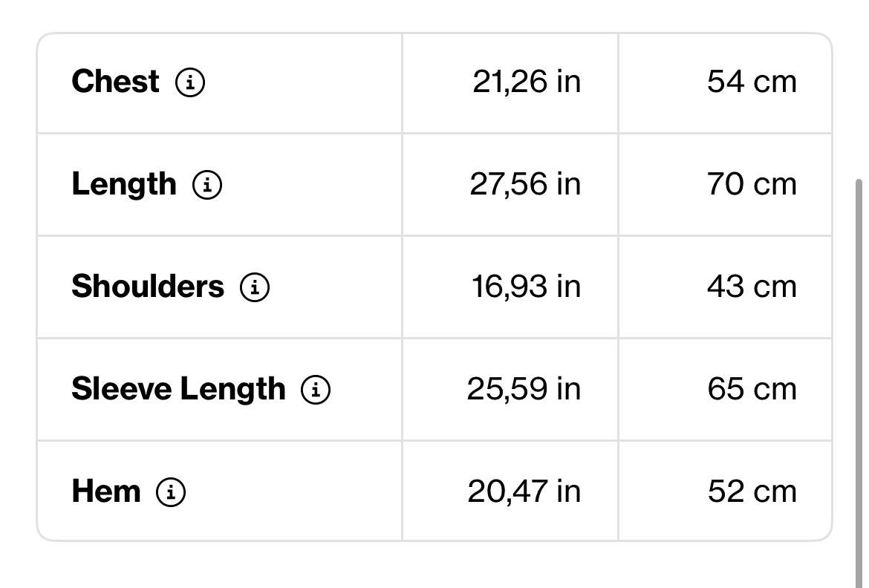View the Hem info tooltip icon
Screen dimensions: 869x588
(x=171, y=491)
